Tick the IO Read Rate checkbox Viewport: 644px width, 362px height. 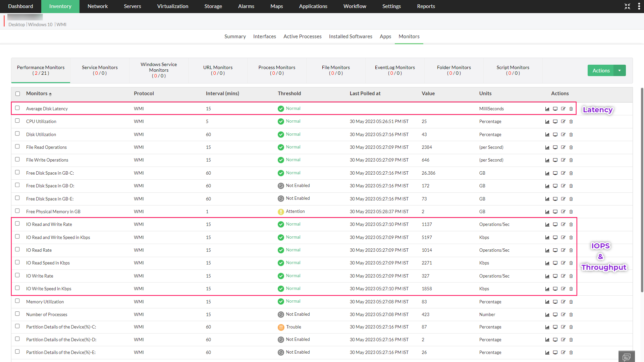coord(17,249)
